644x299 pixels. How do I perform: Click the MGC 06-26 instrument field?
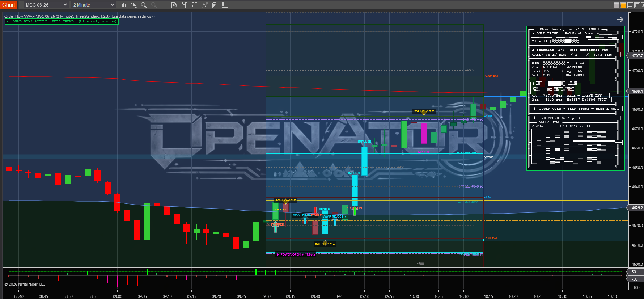(42, 5)
